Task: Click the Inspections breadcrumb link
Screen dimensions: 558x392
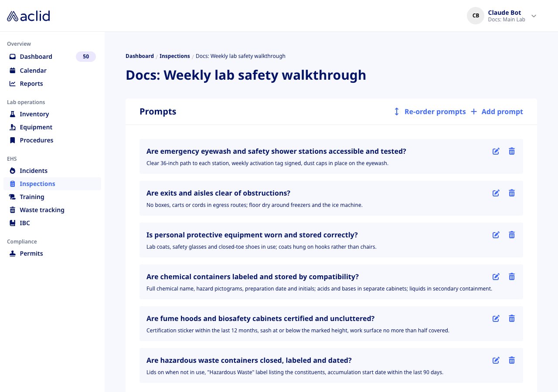Action: pos(175,56)
